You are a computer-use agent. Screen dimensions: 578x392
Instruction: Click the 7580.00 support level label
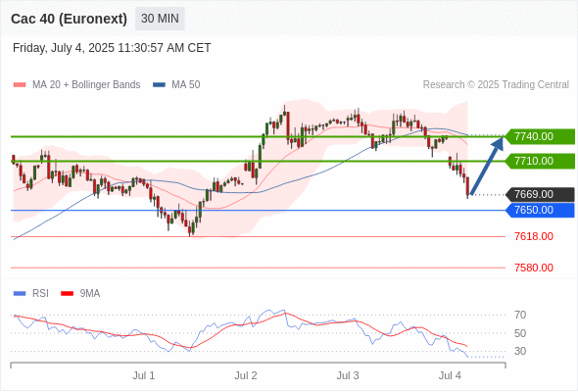534,268
